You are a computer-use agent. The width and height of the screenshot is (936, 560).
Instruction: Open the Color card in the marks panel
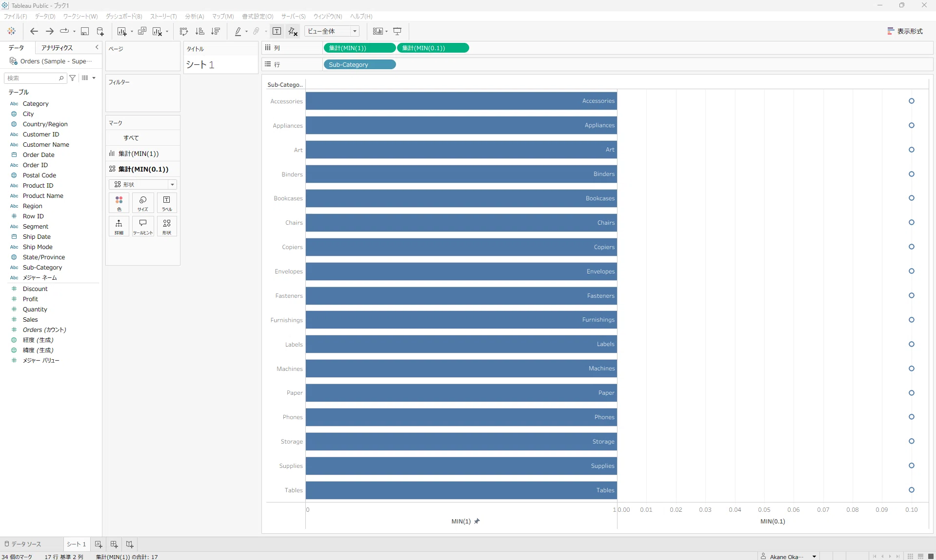point(119,203)
